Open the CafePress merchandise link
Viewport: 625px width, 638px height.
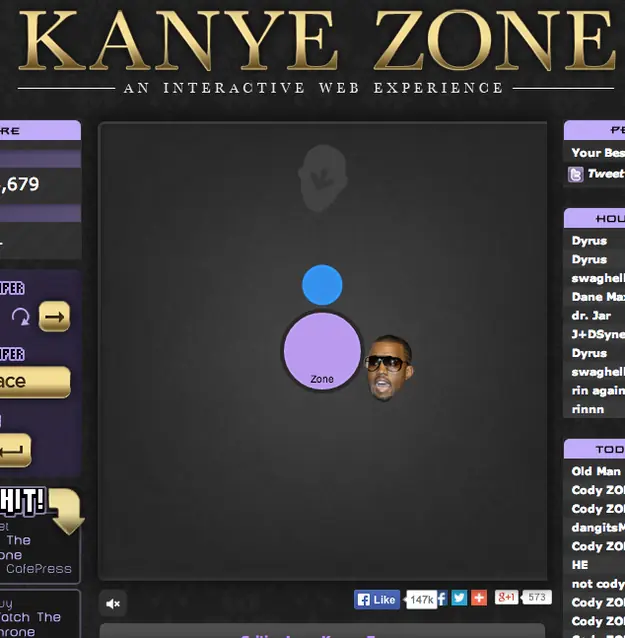point(39,569)
